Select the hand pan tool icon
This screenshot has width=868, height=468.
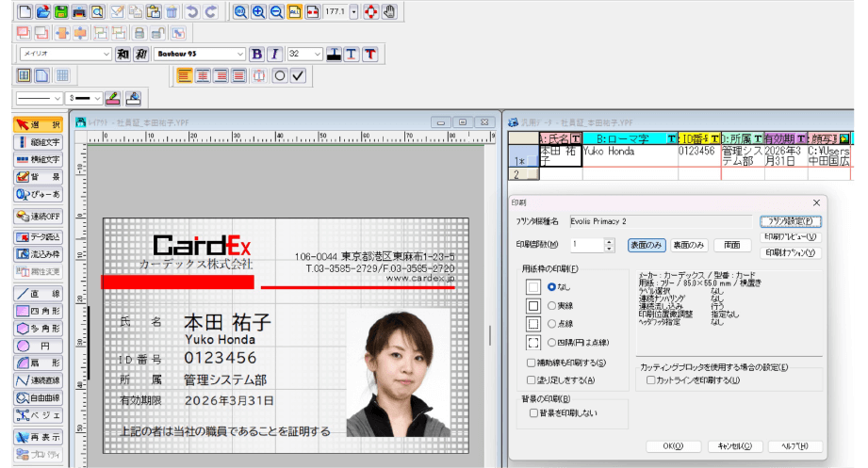pyautogui.click(x=389, y=12)
